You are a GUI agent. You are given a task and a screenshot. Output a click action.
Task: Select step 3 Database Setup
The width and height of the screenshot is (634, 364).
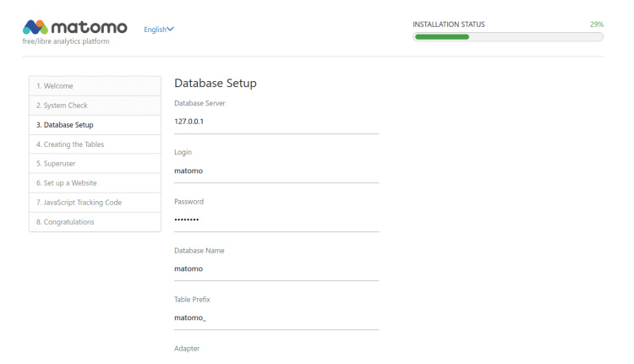pyautogui.click(x=95, y=125)
